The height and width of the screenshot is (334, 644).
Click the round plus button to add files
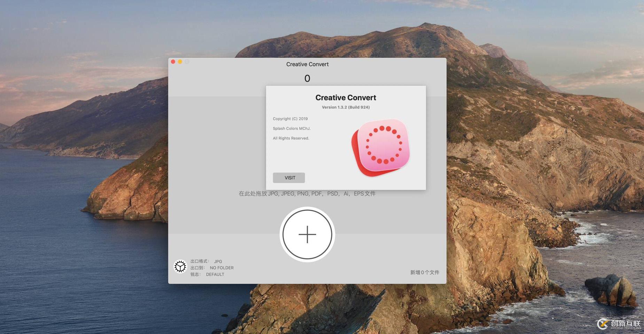(307, 234)
